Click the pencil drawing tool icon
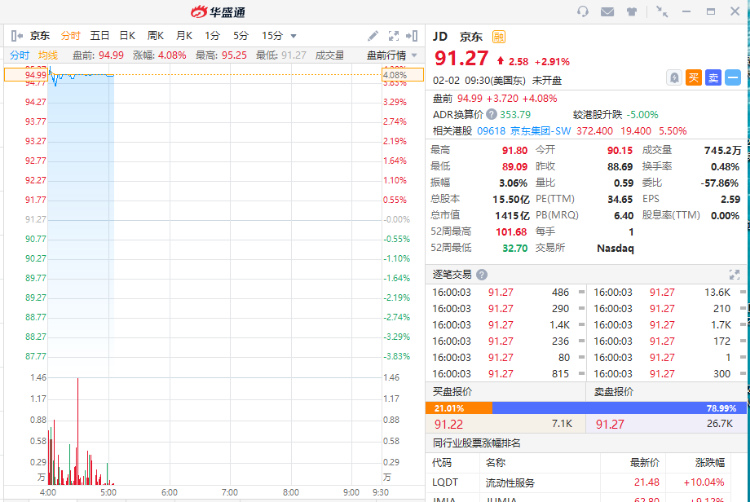The image size is (750, 502). 373,35
